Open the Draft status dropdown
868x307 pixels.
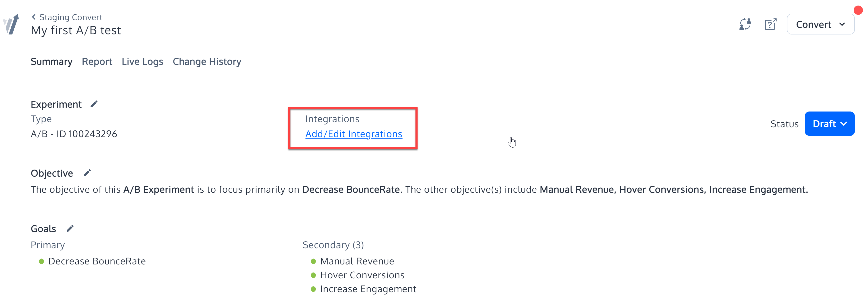(x=830, y=124)
